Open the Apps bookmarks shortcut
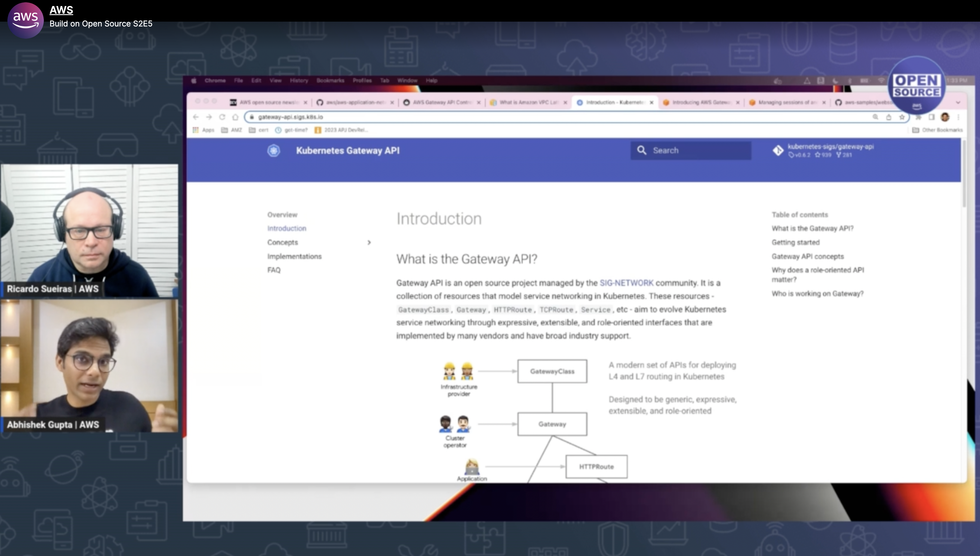Screen dimensions: 980x556 [203, 130]
